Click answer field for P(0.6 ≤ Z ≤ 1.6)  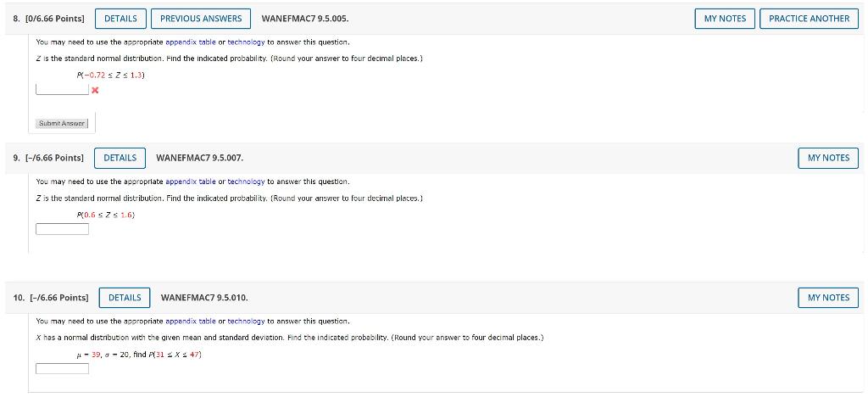pyautogui.click(x=62, y=229)
